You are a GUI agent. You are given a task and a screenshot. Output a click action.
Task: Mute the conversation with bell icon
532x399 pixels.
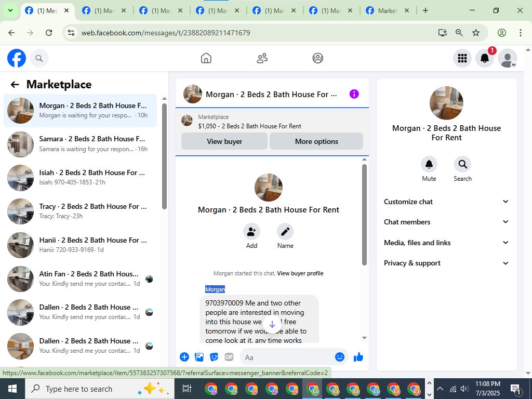click(429, 164)
